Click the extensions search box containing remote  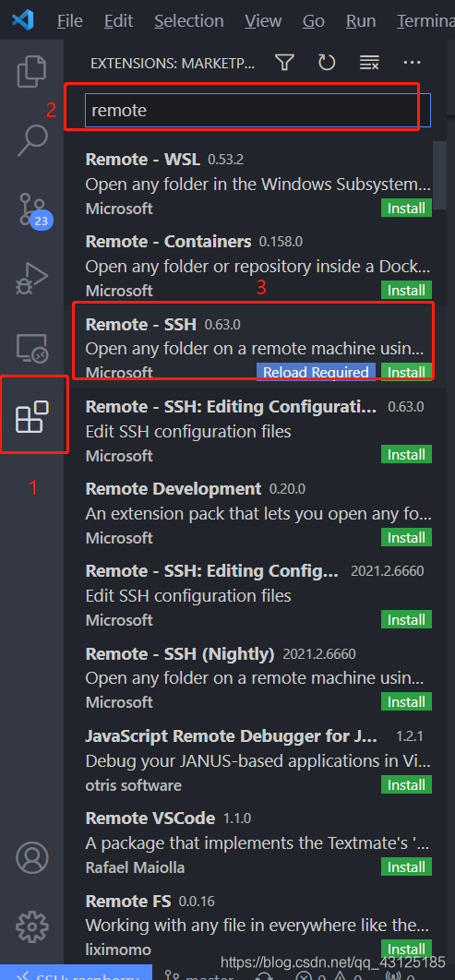257,111
